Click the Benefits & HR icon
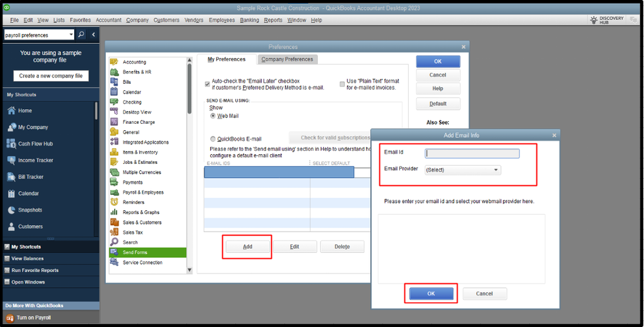This screenshot has width=644, height=327. pos(114,72)
